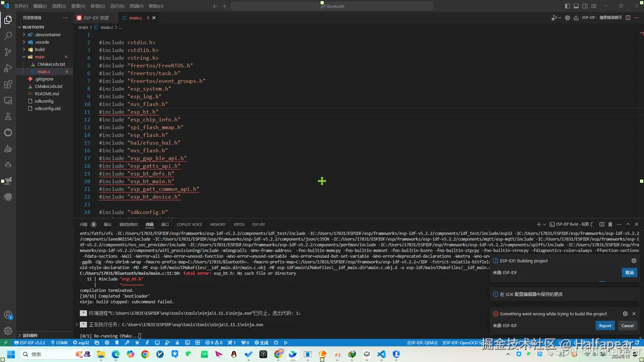Open Source Control view in activity bar
The width and height of the screenshot is (644, 362).
[8, 52]
